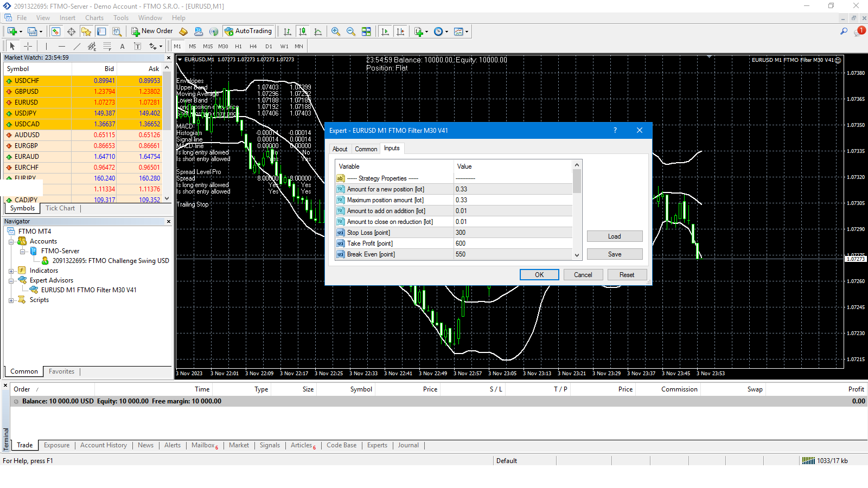The image size is (868, 488).
Task: Enable the AutoTrading button
Action: pyautogui.click(x=248, y=31)
